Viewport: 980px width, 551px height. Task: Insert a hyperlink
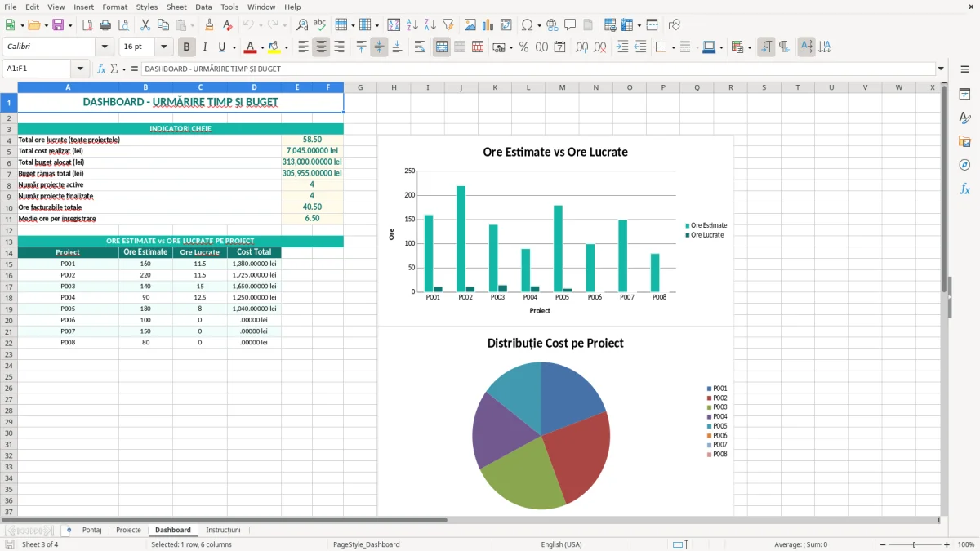[x=552, y=25]
